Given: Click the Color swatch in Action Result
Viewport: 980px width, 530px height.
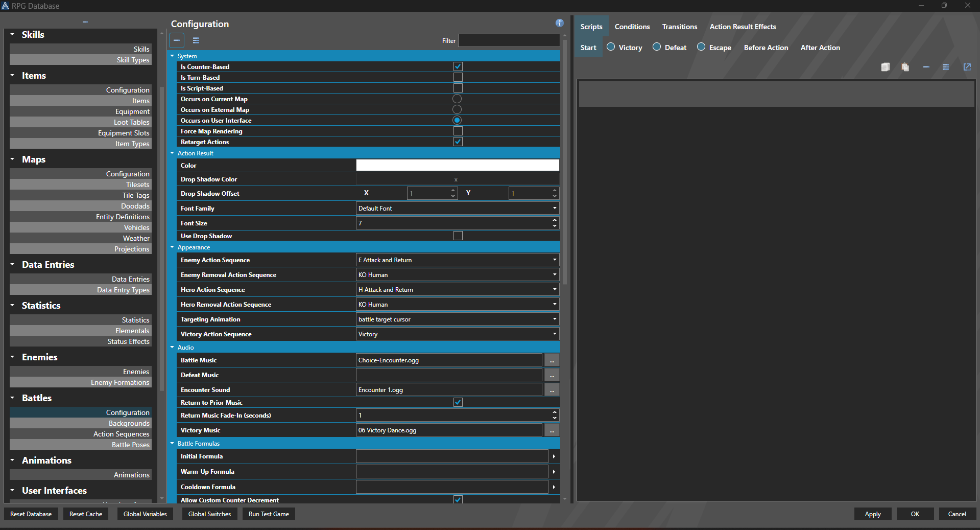Looking at the screenshot, I should coord(457,165).
